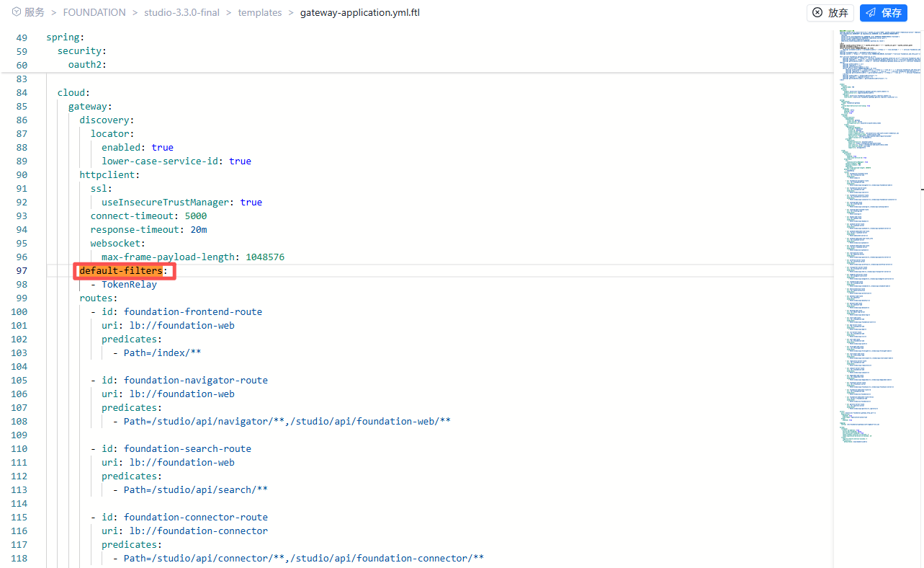Click id: foundation-frontend-route line

coord(176,311)
